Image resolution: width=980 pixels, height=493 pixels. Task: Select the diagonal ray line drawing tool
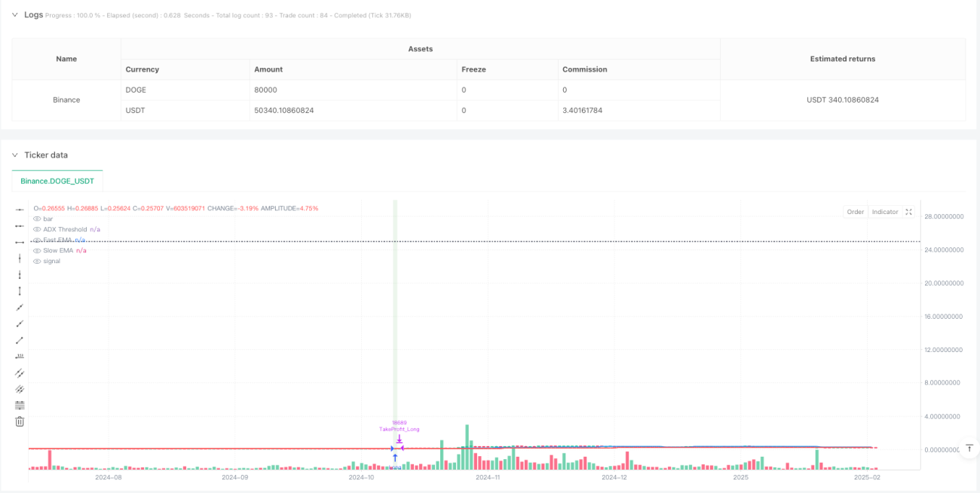[20, 323]
